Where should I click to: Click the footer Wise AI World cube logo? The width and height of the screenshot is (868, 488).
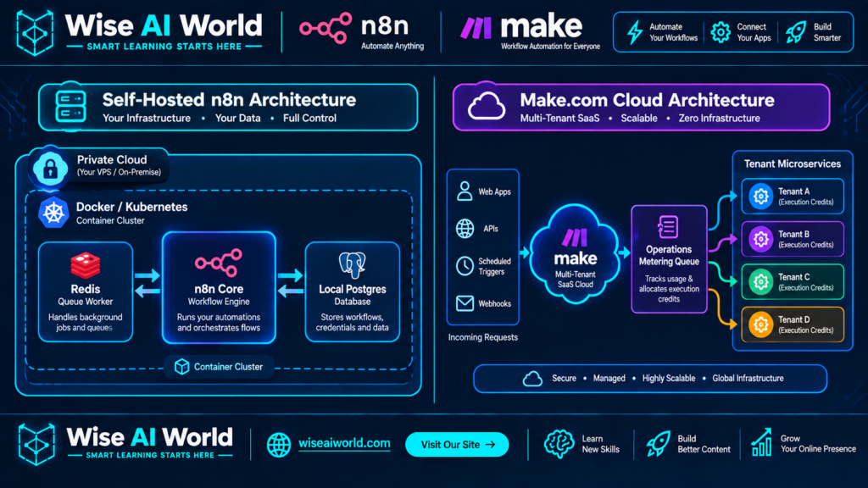tap(36, 444)
